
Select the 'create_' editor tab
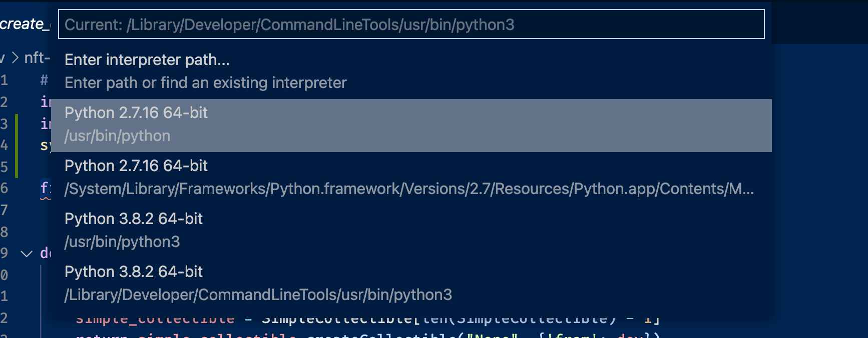pyautogui.click(x=25, y=23)
